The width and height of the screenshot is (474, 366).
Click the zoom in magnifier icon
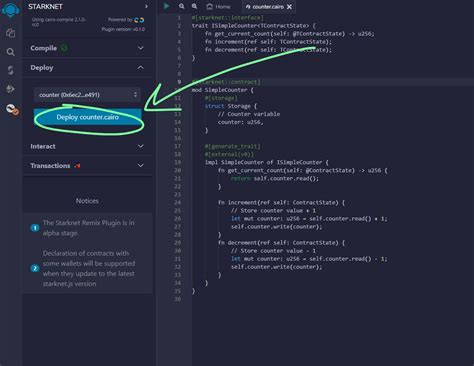(x=195, y=6)
